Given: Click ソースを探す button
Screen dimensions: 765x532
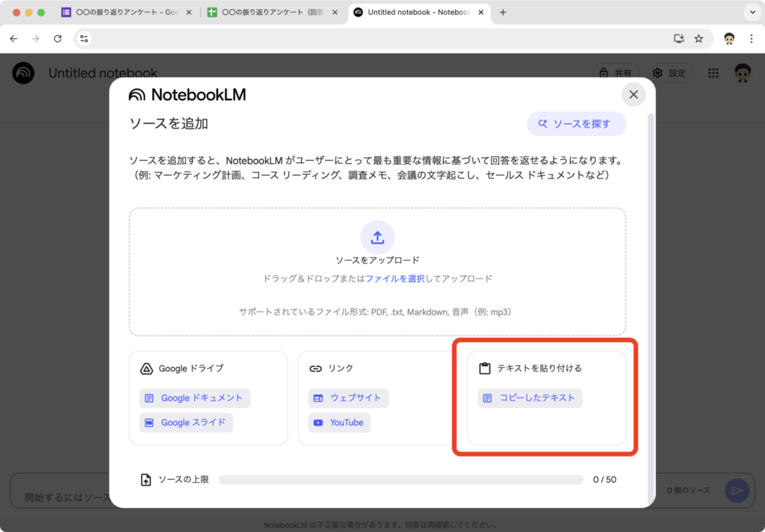Looking at the screenshot, I should point(576,124).
